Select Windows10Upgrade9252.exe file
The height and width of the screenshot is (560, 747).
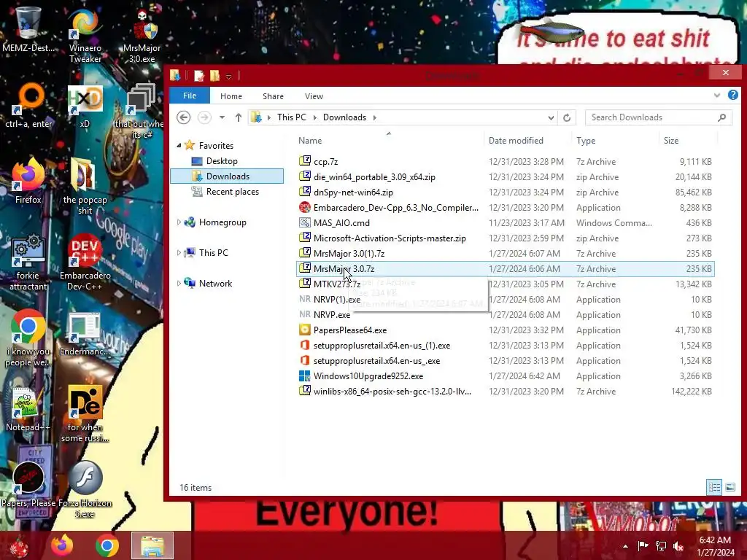coord(505,376)
